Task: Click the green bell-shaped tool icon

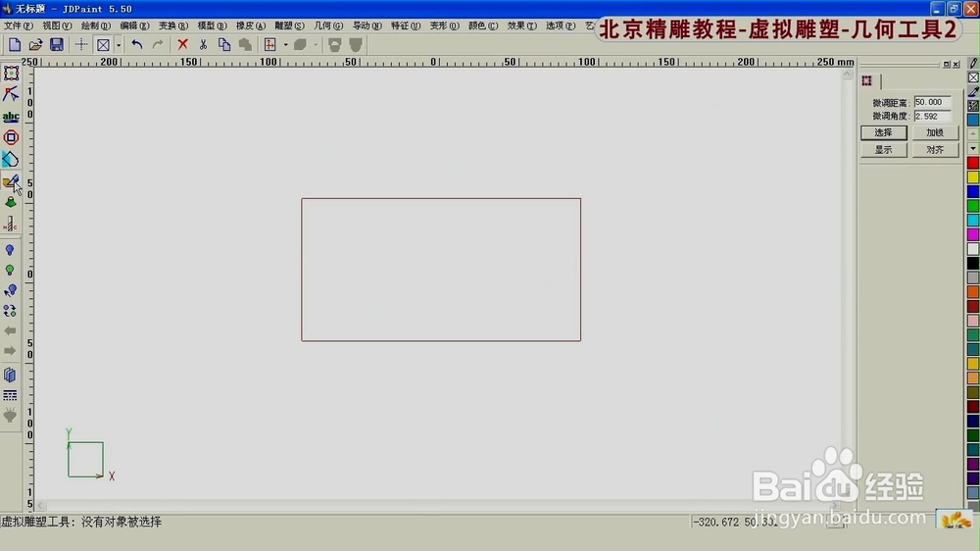Action: tap(11, 202)
